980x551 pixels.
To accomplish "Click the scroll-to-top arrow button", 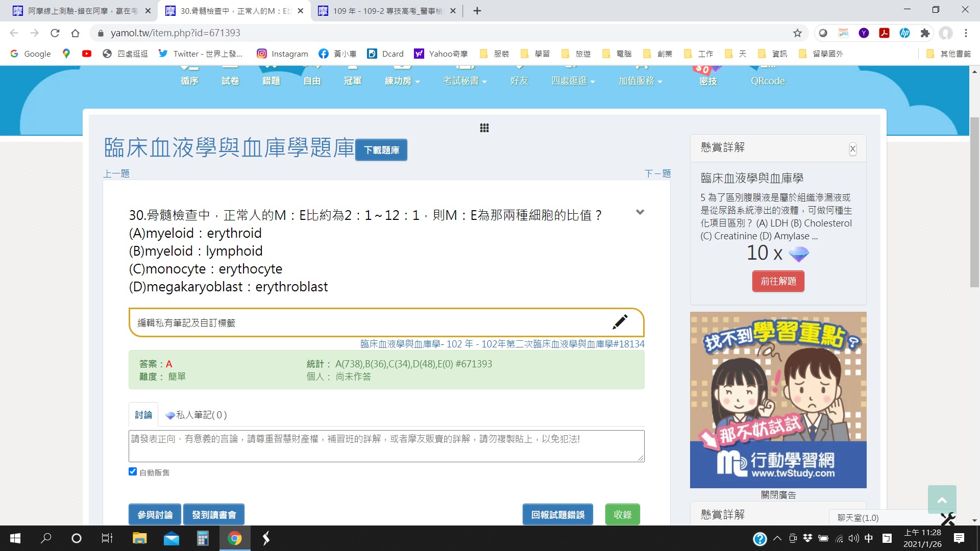I will tap(942, 500).
